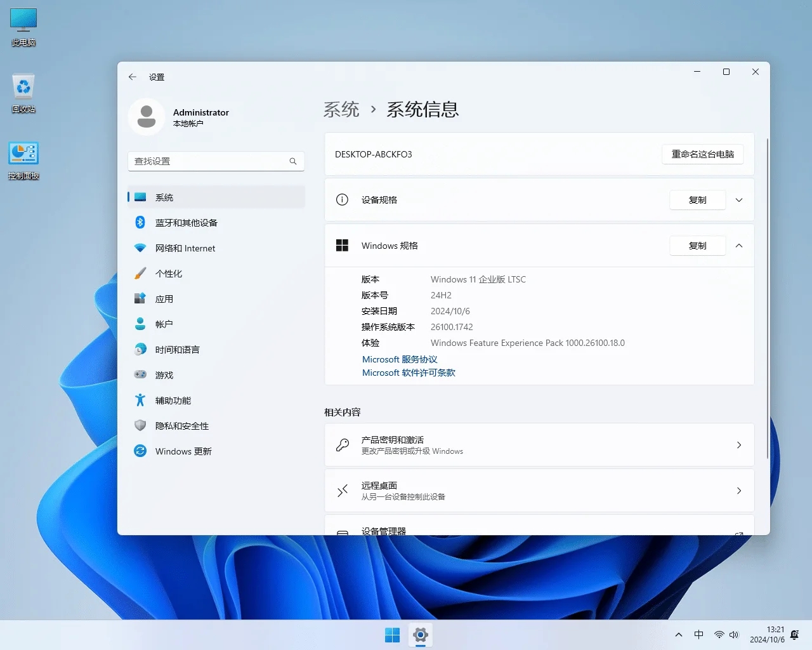Click the Settings vertical scrollbar
Image resolution: width=812 pixels, height=650 pixels.
click(x=768, y=298)
